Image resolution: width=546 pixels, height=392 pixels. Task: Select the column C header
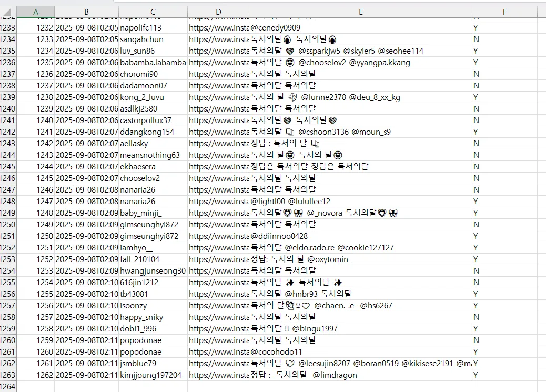point(153,12)
